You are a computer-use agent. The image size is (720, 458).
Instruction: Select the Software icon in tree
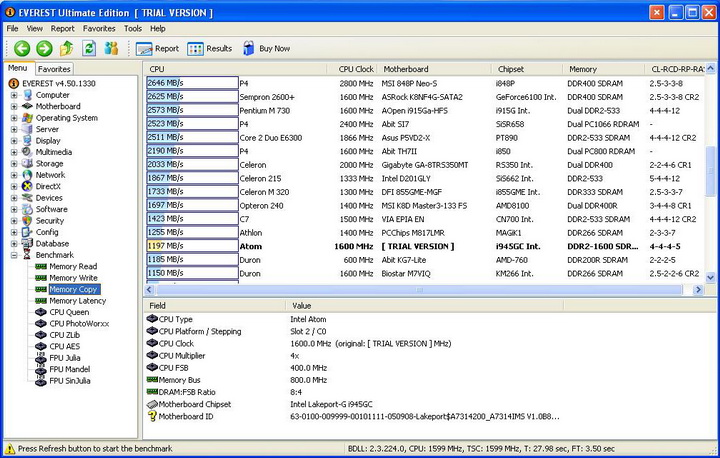pos(28,209)
